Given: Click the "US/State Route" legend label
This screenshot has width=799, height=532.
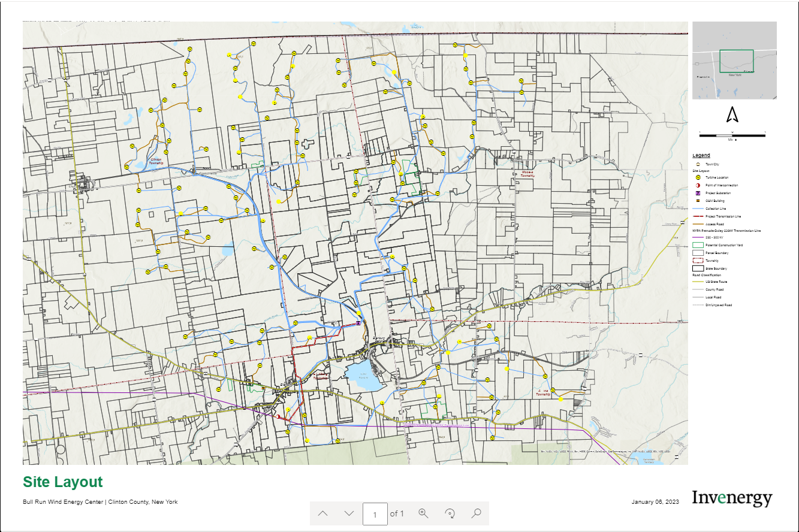Looking at the screenshot, I should [x=716, y=282].
